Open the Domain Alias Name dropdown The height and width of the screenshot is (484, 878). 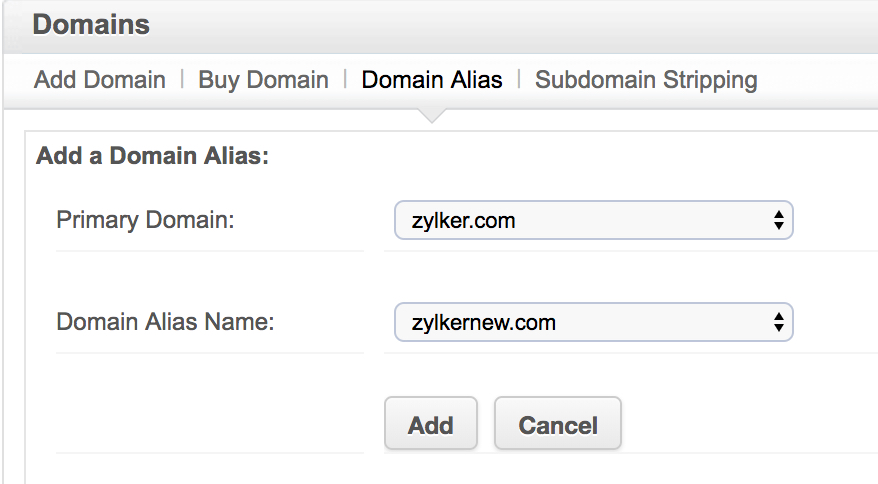click(x=592, y=323)
